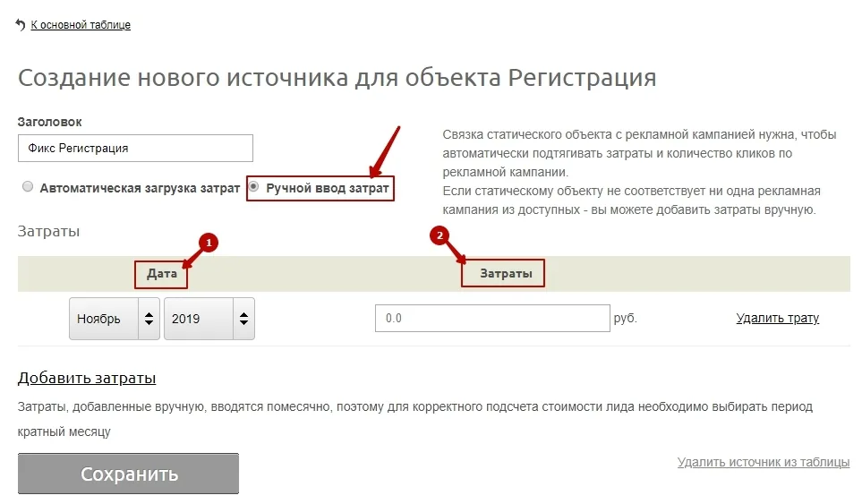Viewport: 862px width, 504px height.
Task: Click Удалить источник из таблицы link
Action: click(x=764, y=462)
